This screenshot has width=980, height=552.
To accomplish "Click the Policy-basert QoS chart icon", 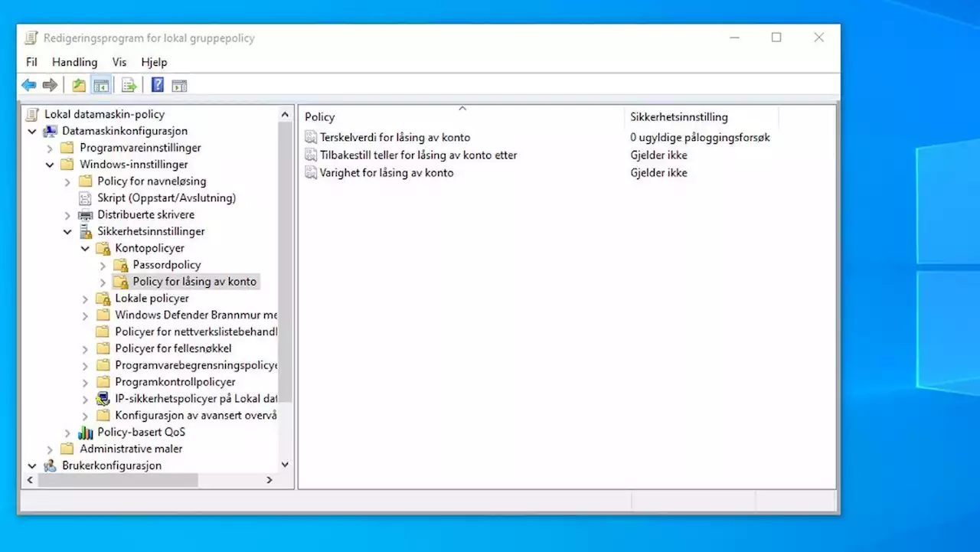I will pyautogui.click(x=85, y=432).
